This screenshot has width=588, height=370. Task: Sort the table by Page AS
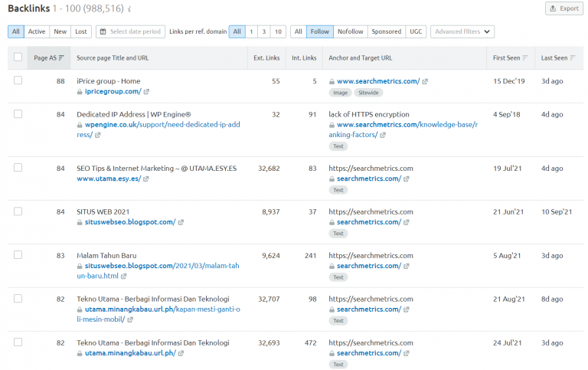[49, 57]
